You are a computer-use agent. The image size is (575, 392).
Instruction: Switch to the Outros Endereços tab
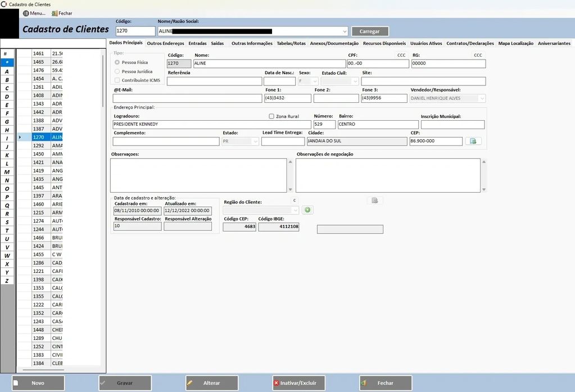(165, 43)
